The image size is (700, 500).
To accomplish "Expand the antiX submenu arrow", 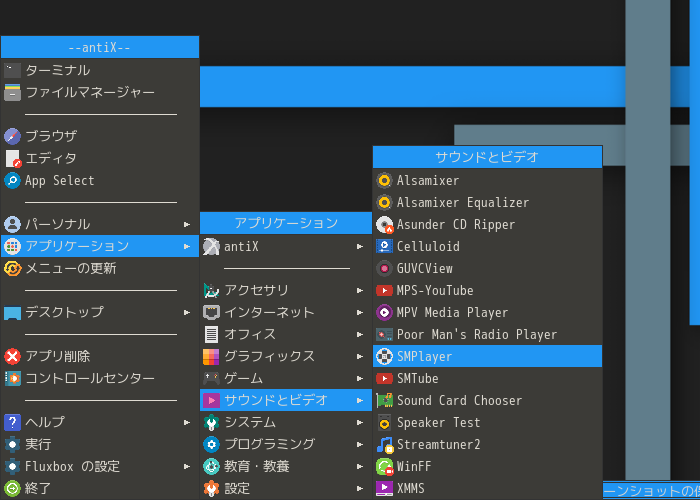I will click(x=360, y=246).
